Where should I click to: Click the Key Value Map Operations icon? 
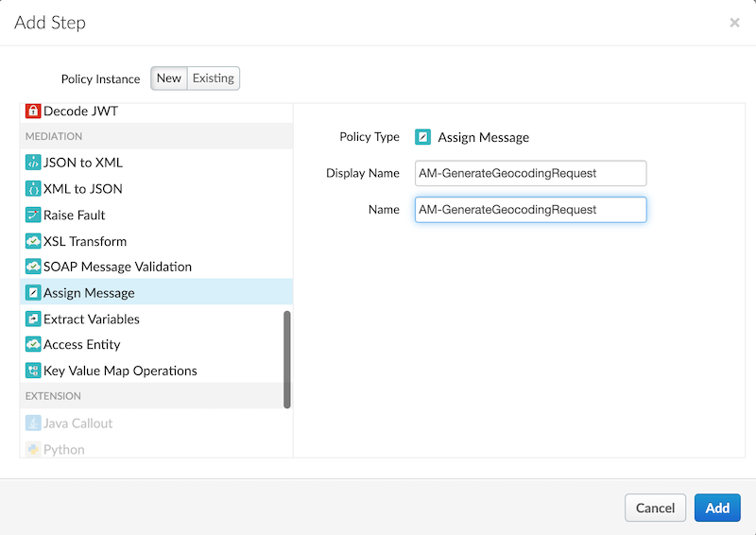coord(33,371)
